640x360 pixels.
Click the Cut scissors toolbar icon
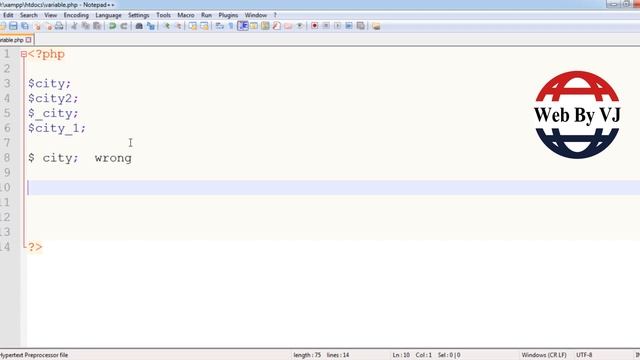click(74, 26)
